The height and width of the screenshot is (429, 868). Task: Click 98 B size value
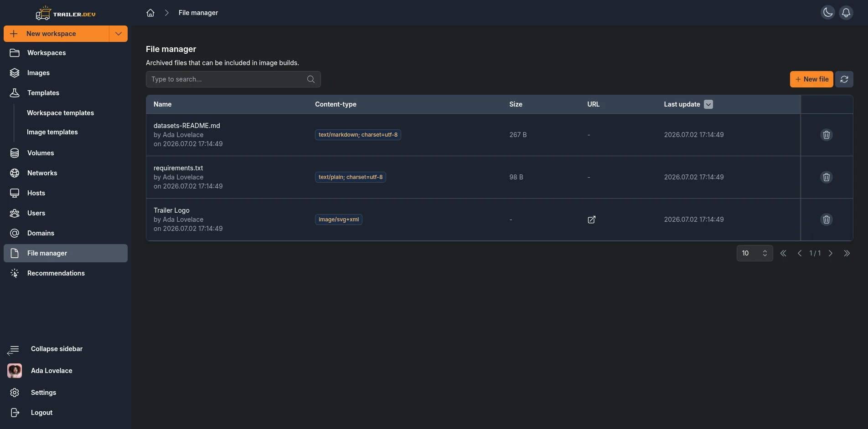(516, 177)
